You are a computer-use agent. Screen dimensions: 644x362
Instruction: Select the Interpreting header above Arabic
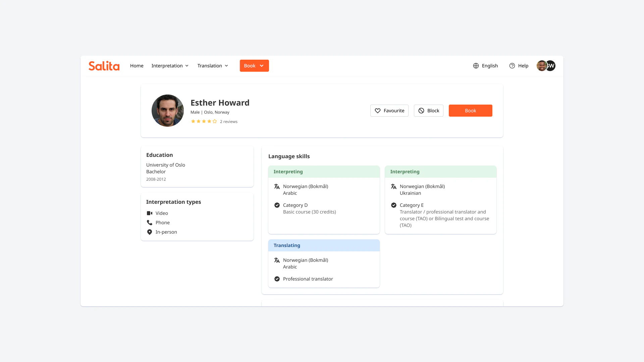[324, 172]
